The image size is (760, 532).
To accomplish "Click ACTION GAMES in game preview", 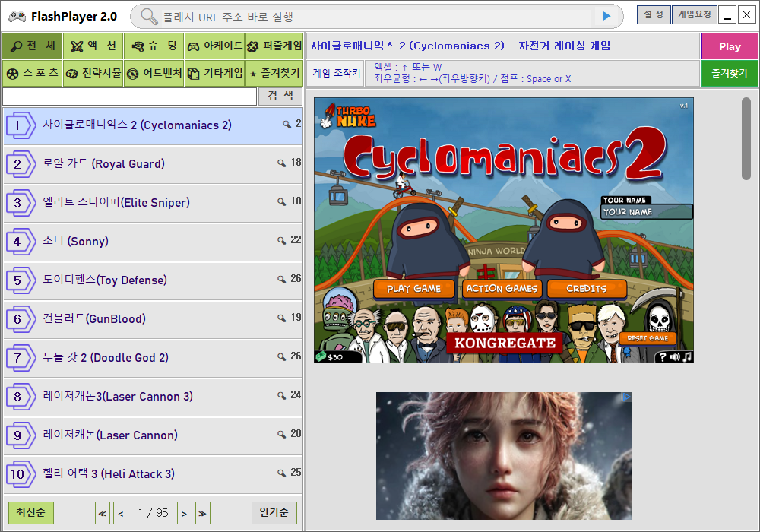I will pyautogui.click(x=502, y=289).
